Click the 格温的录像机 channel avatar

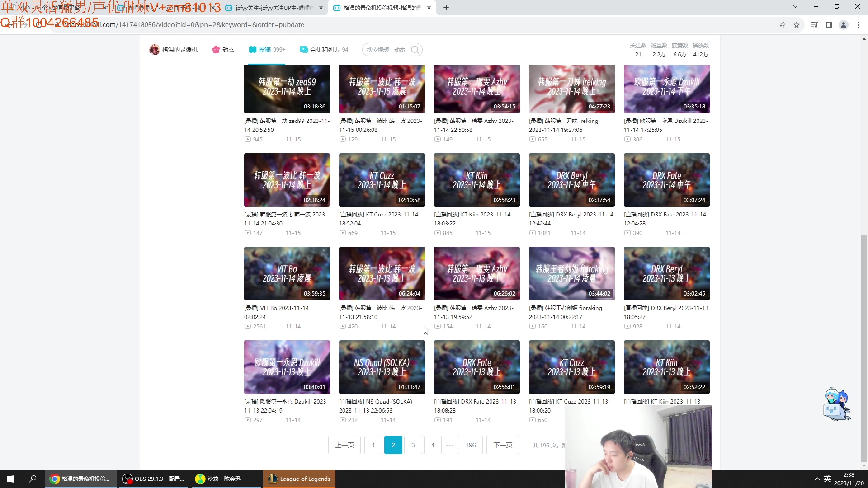[x=154, y=50]
